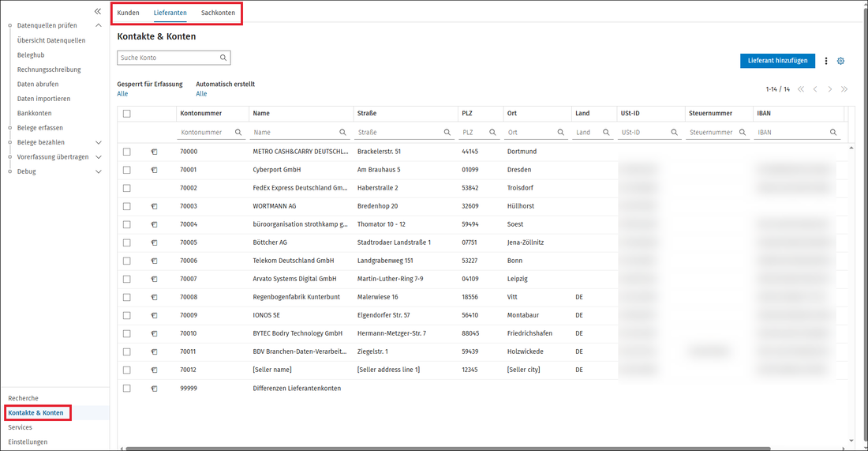The image size is (868, 451).
Task: Click search icon in Straße filter
Action: (x=447, y=133)
